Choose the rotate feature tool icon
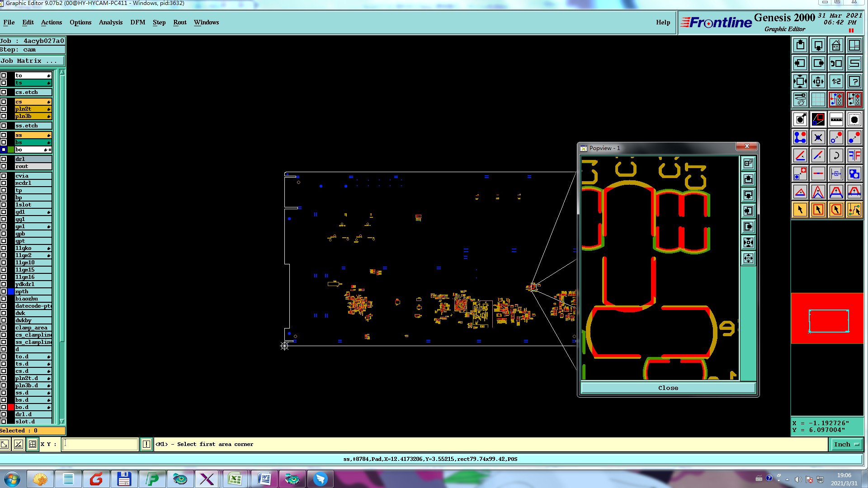The image size is (868, 488). pos(836,155)
